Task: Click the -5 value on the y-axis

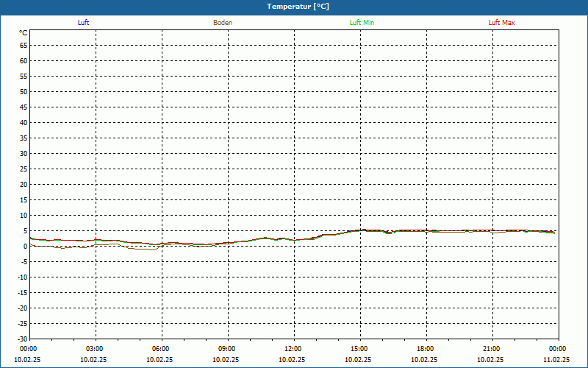Action: coord(24,262)
